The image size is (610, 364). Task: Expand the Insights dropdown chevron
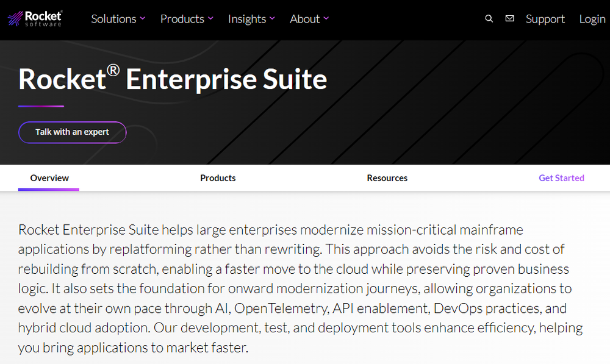click(271, 18)
